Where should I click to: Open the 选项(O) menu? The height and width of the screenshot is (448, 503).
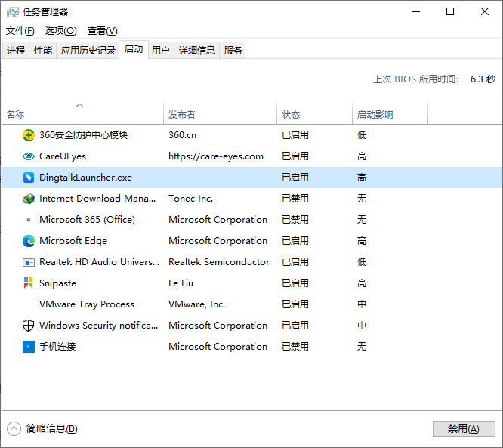tap(61, 31)
